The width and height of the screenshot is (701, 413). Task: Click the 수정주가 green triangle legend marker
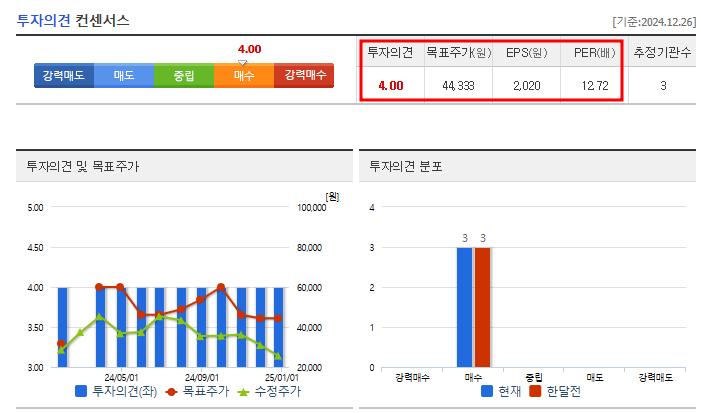coord(243,392)
